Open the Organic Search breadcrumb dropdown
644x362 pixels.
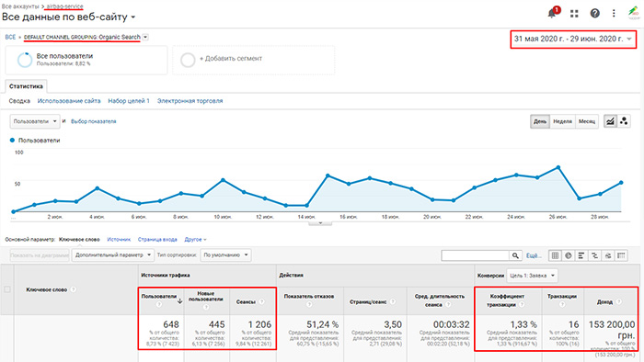point(145,37)
